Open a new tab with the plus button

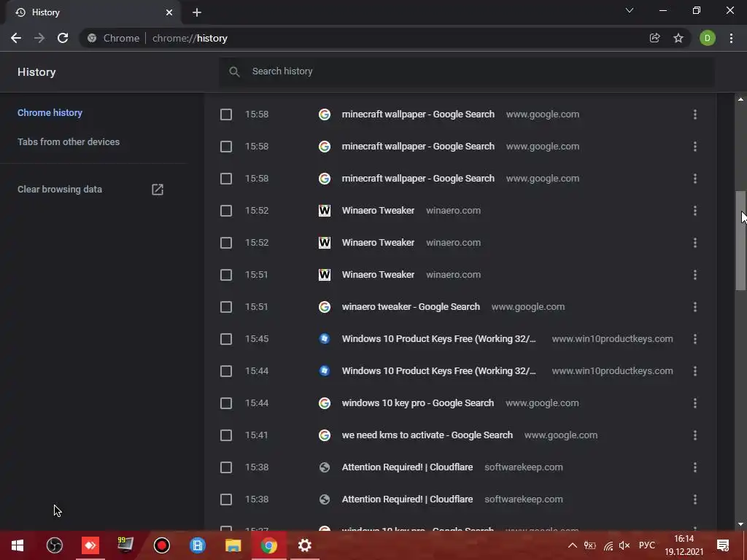(197, 12)
